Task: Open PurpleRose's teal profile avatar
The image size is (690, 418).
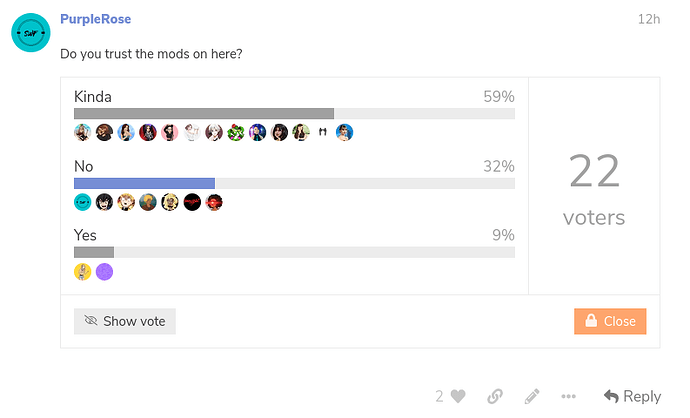Action: 31,34
